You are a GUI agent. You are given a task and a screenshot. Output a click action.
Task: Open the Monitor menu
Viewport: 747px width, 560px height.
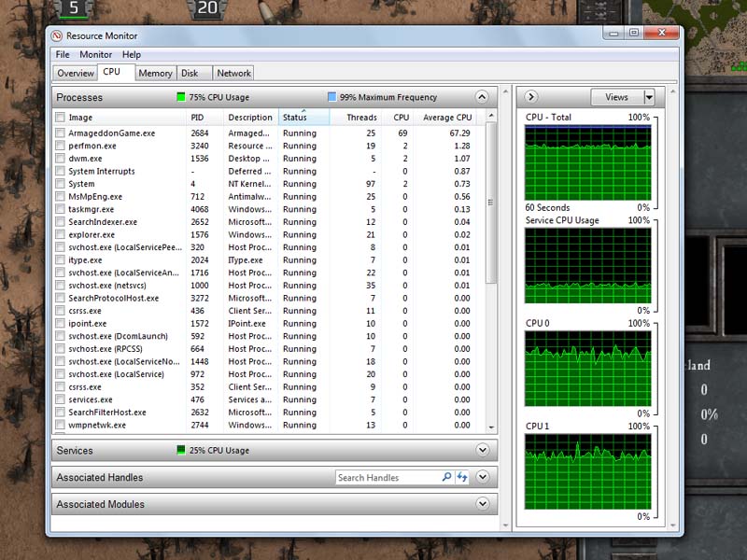click(96, 54)
